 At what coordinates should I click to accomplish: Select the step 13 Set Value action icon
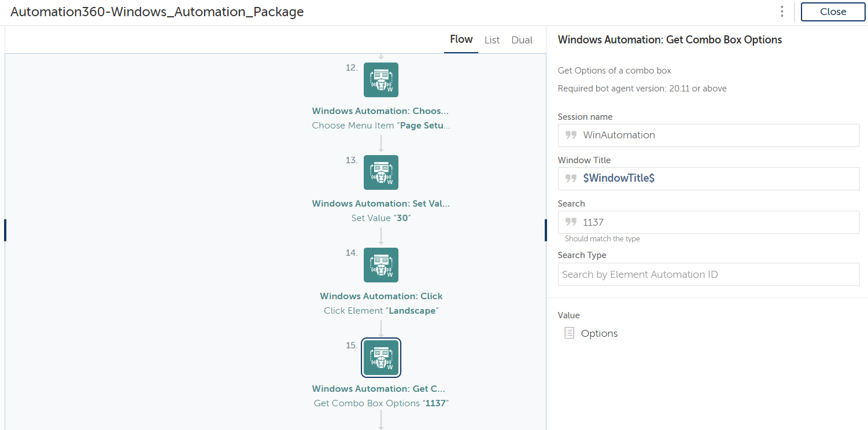point(381,172)
